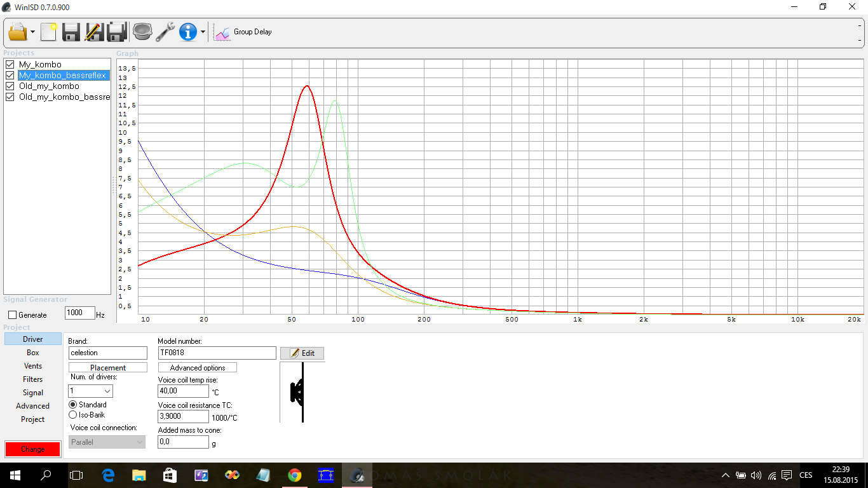Expand the arrow next to open folder icon

pyautogui.click(x=32, y=32)
